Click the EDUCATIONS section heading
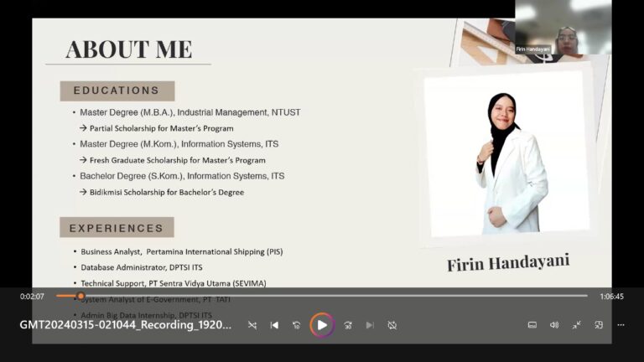This screenshot has height=362, width=644. (117, 90)
